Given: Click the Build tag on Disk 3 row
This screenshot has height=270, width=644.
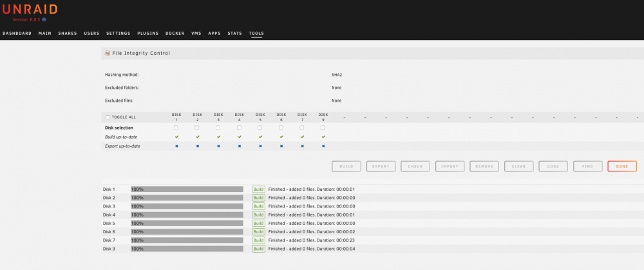Looking at the screenshot, I should [x=258, y=206].
